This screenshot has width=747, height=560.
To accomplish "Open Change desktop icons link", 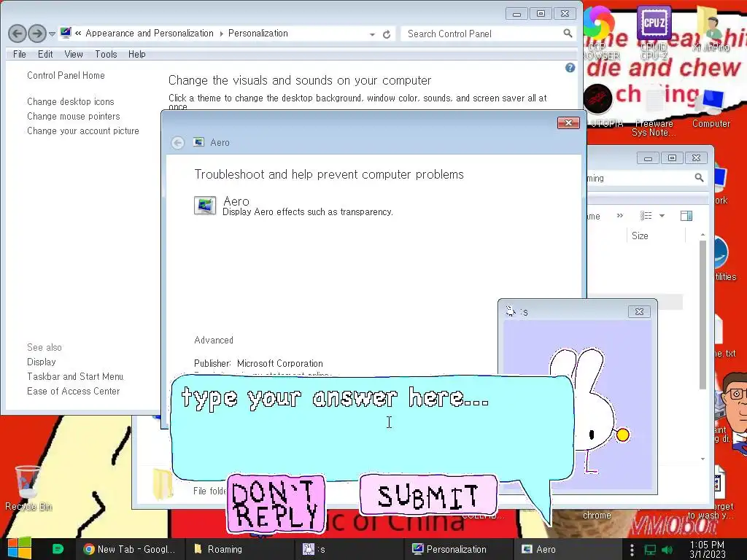I will click(71, 101).
